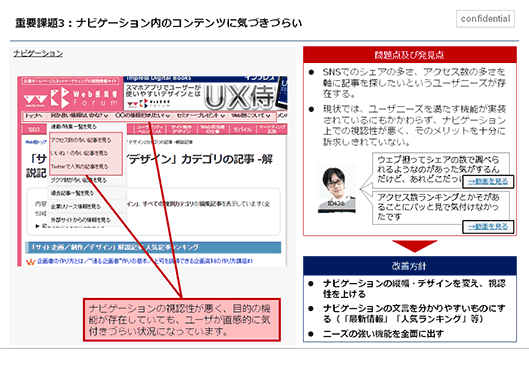The width and height of the screenshot is (529, 366).
Task: Select 連載/特集一覧を見る in dropdown menu
Action: [x=74, y=127]
